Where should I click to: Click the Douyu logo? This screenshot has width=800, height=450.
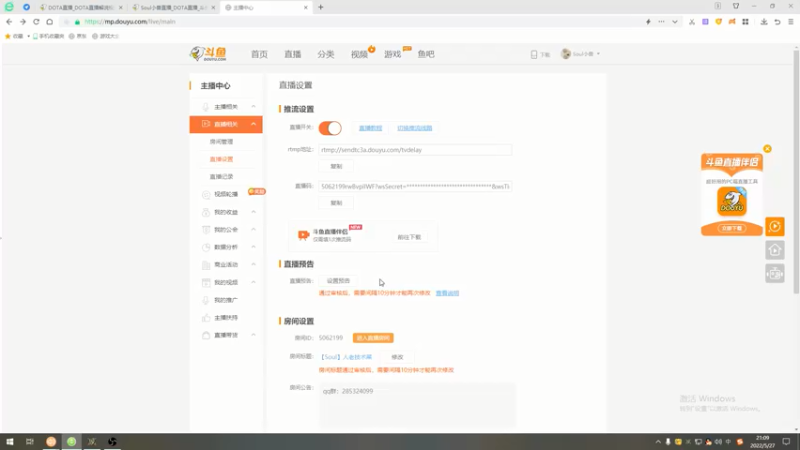point(208,54)
